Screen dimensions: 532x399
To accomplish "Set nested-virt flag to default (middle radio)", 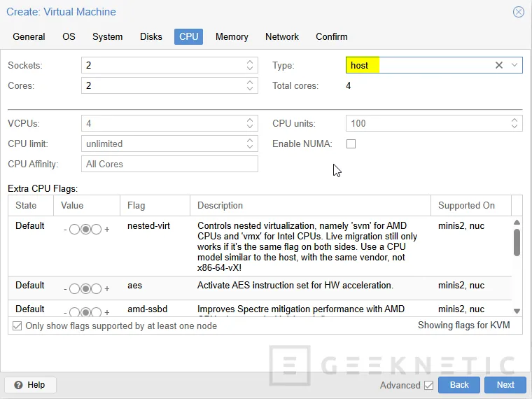I will tap(85, 230).
